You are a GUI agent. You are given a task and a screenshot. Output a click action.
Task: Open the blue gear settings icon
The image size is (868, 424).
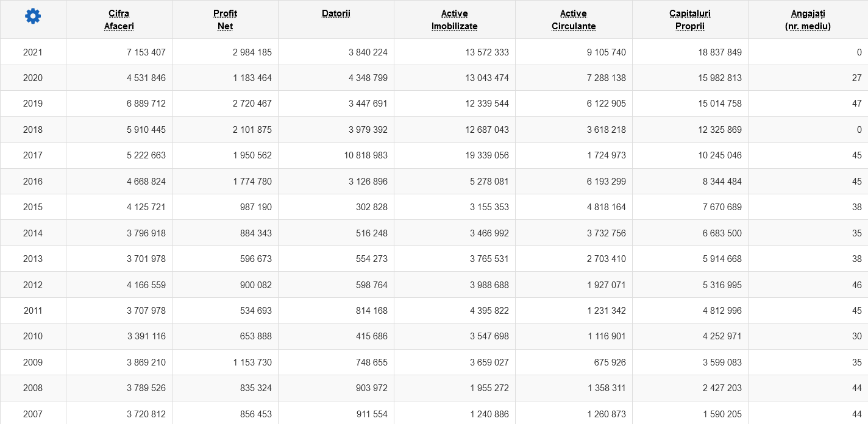[x=33, y=16]
